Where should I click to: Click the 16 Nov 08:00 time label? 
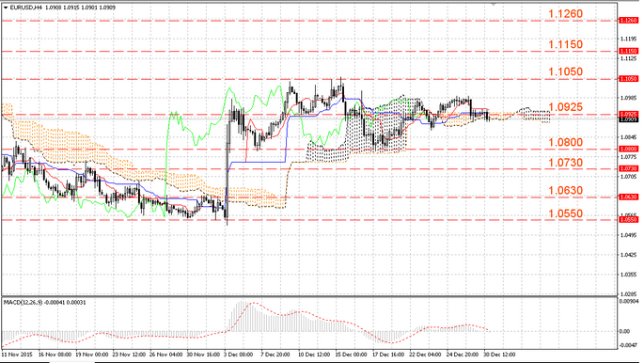click(x=55, y=355)
